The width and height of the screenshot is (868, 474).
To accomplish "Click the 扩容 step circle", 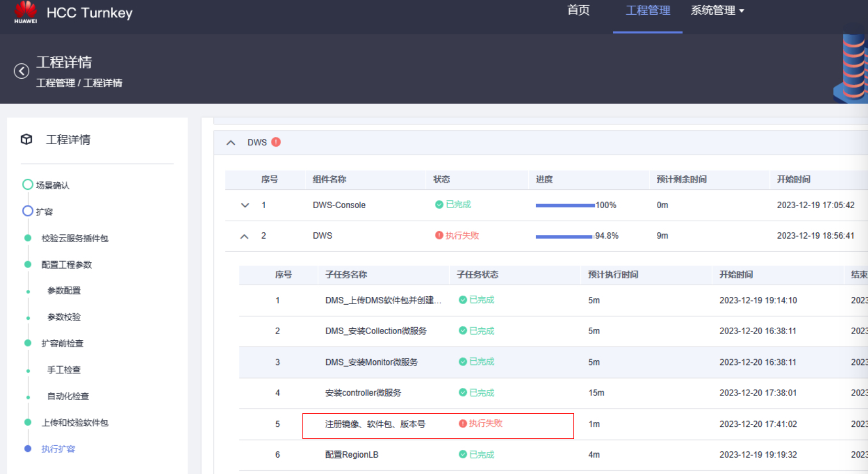I will coord(28,211).
